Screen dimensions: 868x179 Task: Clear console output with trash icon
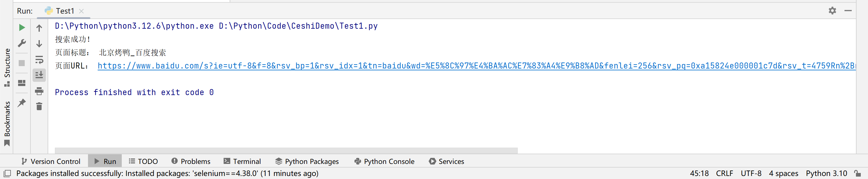39,106
